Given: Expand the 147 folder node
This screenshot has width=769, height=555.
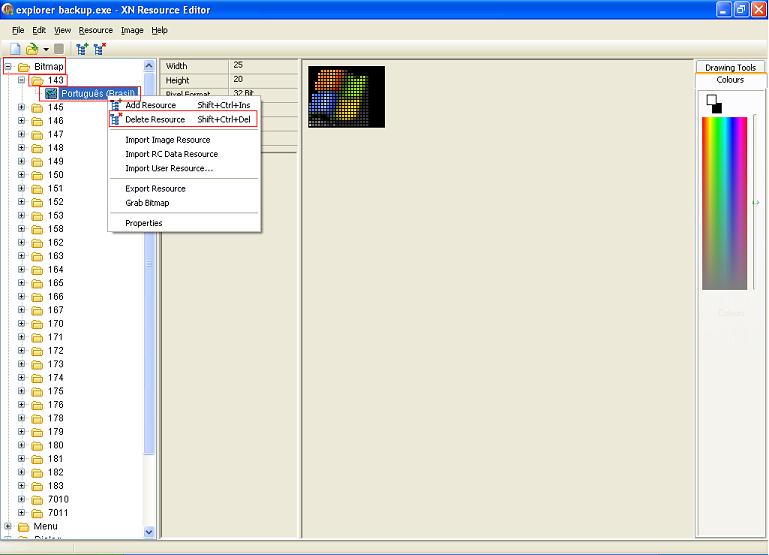Looking at the screenshot, I should click(x=21, y=134).
